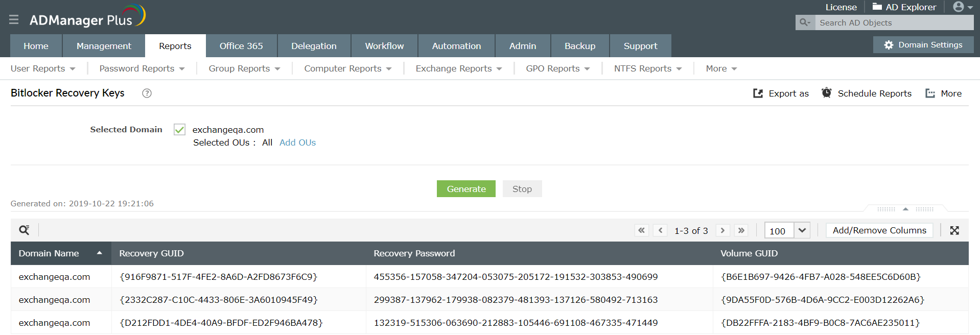This screenshot has width=980, height=335.
Task: Collapse the report options panel arrow
Action: [x=905, y=209]
